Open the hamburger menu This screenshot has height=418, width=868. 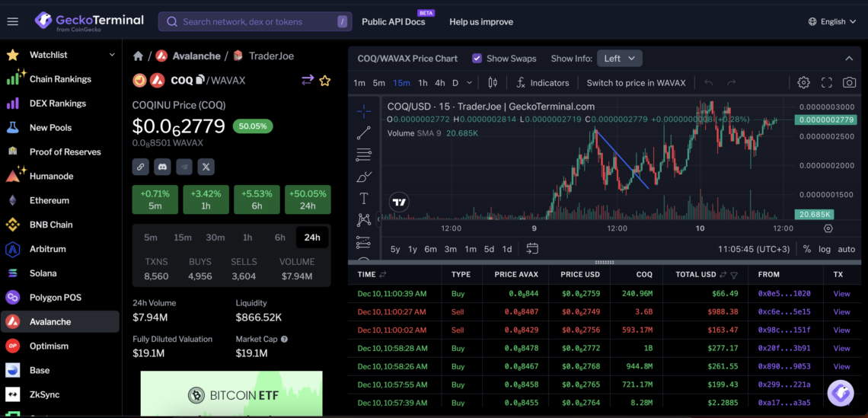coord(12,21)
